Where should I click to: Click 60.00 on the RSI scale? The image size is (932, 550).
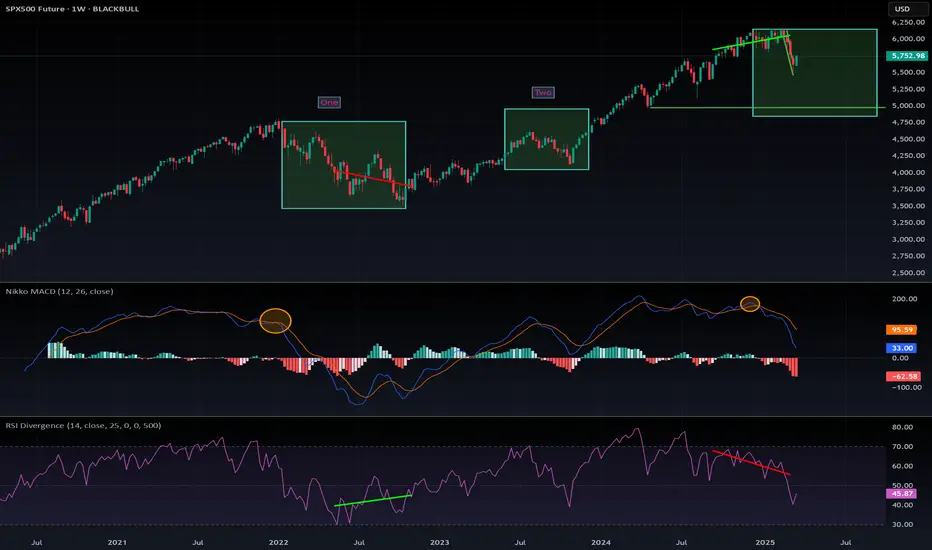(x=902, y=466)
